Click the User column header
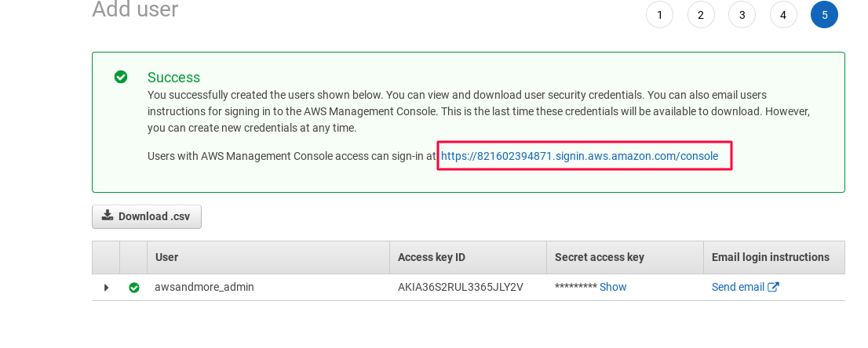Screen dimensions: 868x348 tap(268, 257)
